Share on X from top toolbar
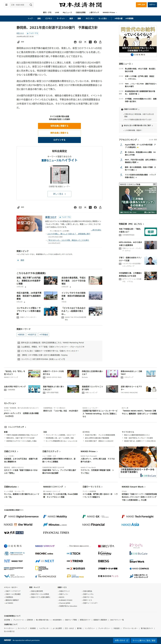The width and height of the screenshot is (161, 644). [90, 42]
